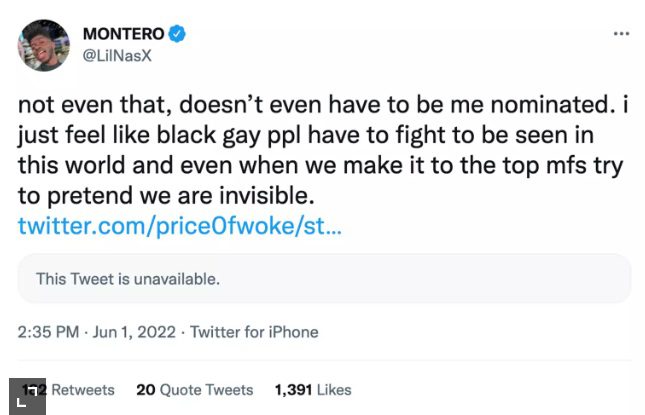645x415 pixels.
Task: Click the MONTERO display name
Action: (123, 34)
